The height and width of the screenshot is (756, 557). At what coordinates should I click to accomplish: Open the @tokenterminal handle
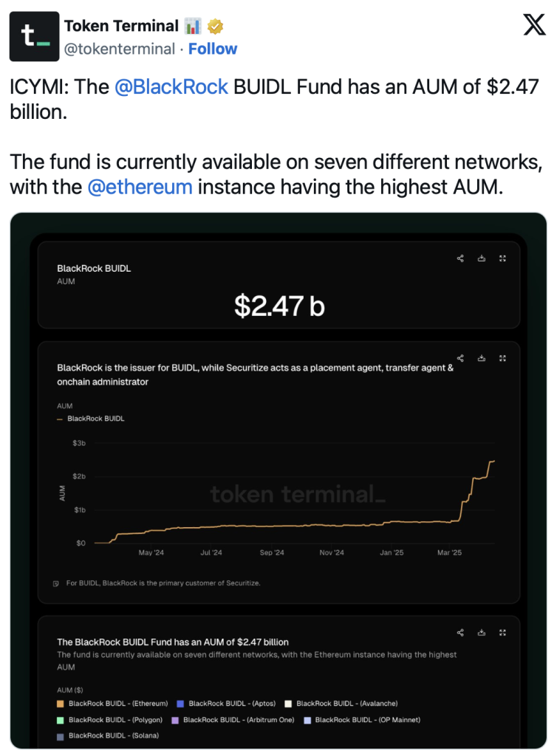point(119,49)
